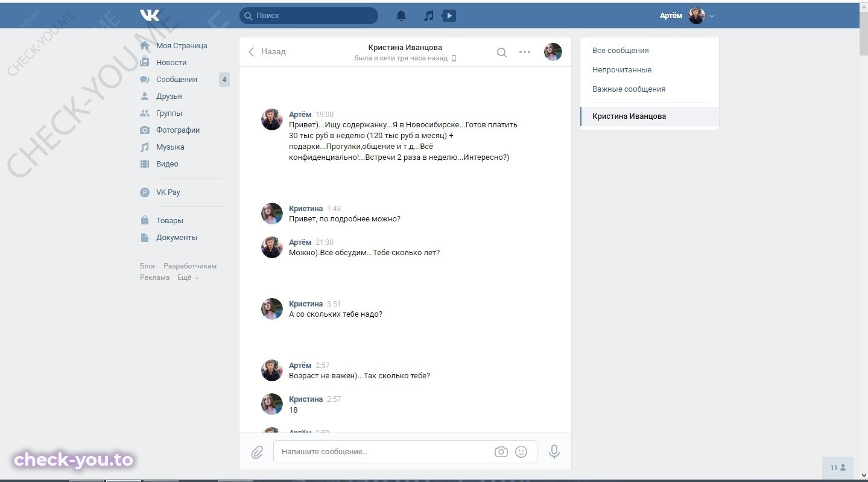Open Товары in sidebar

pos(169,221)
